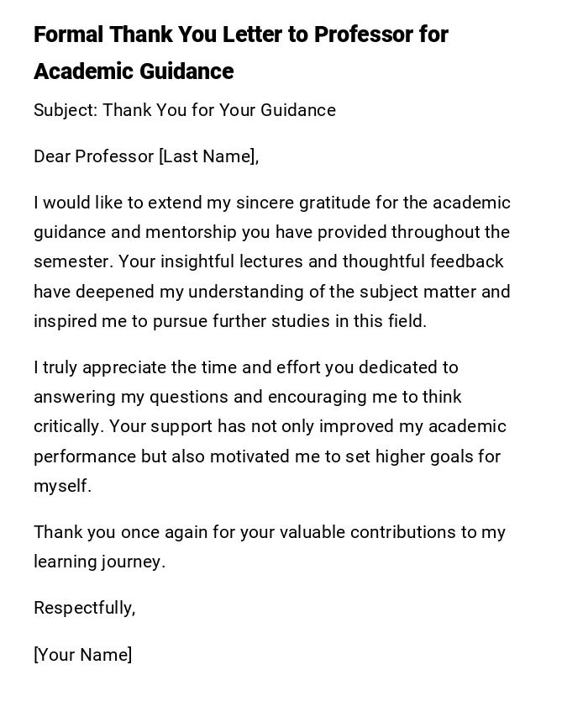Click the "Dear Professor" salutation
This screenshot has height=707, width=588.
(94, 156)
